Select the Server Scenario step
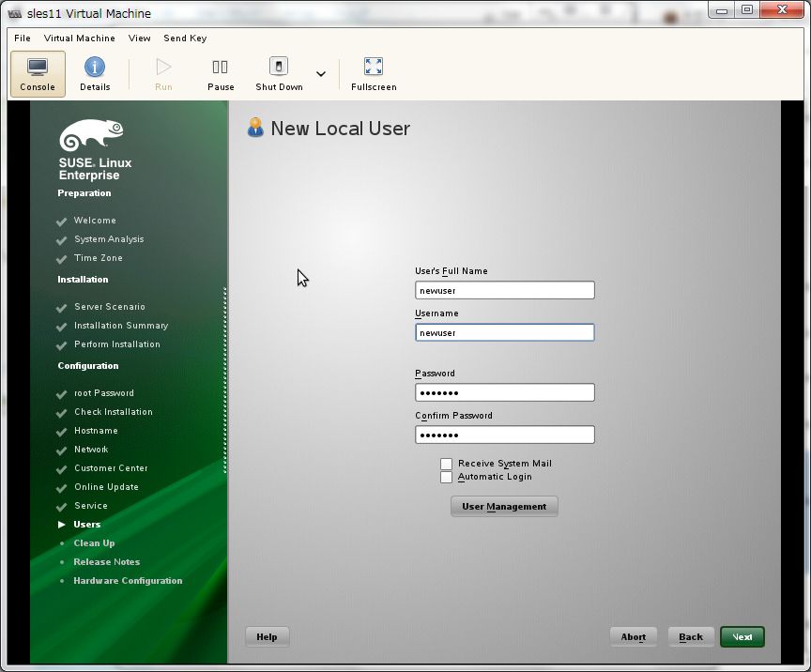The height and width of the screenshot is (672, 811). pyautogui.click(x=110, y=307)
